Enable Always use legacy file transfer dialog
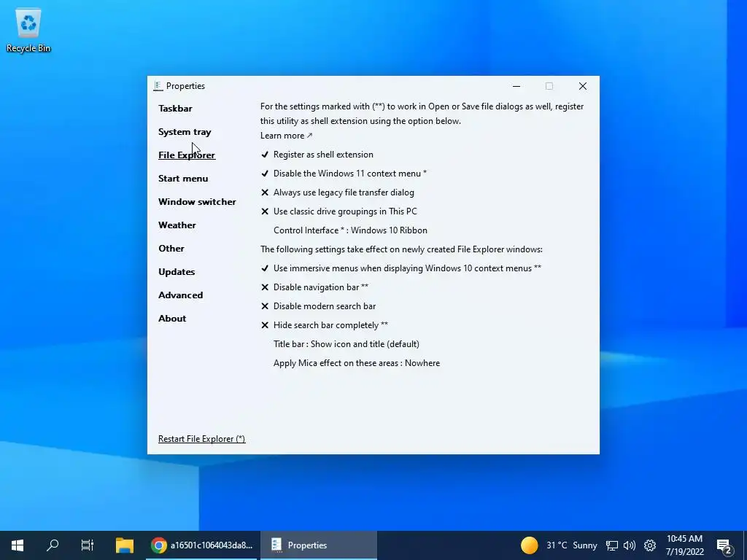Image resolution: width=747 pixels, height=560 pixels. [x=337, y=192]
